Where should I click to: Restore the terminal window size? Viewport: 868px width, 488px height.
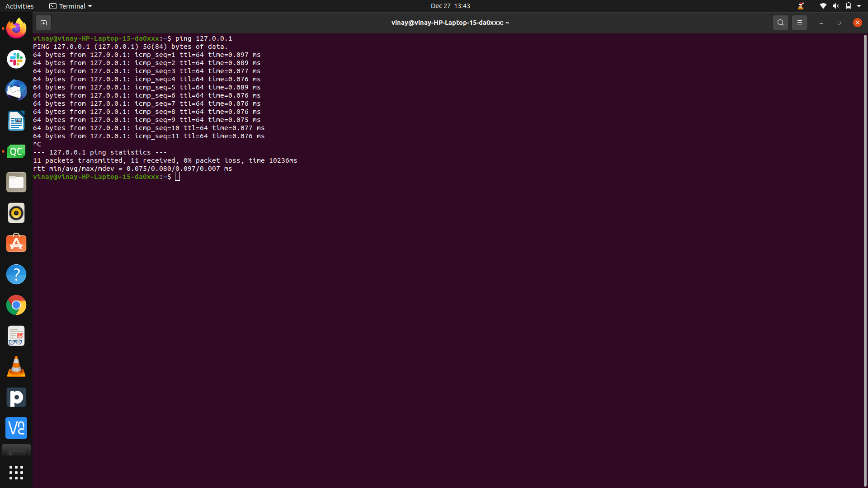pyautogui.click(x=839, y=23)
